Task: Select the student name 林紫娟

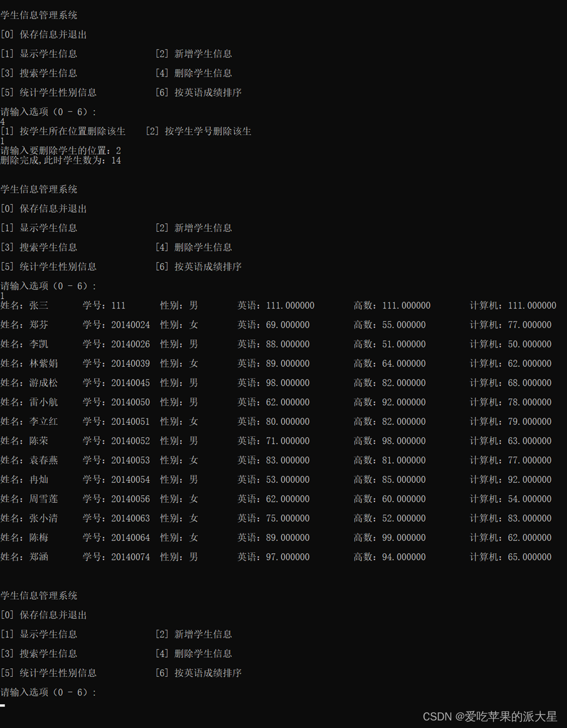Action: click(x=44, y=364)
